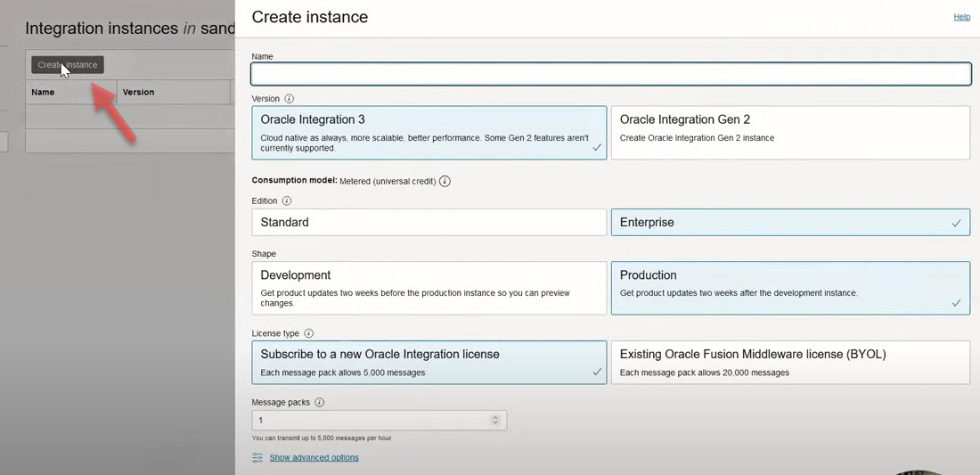Click the 'Metered (universal credit)' text

[x=388, y=181]
